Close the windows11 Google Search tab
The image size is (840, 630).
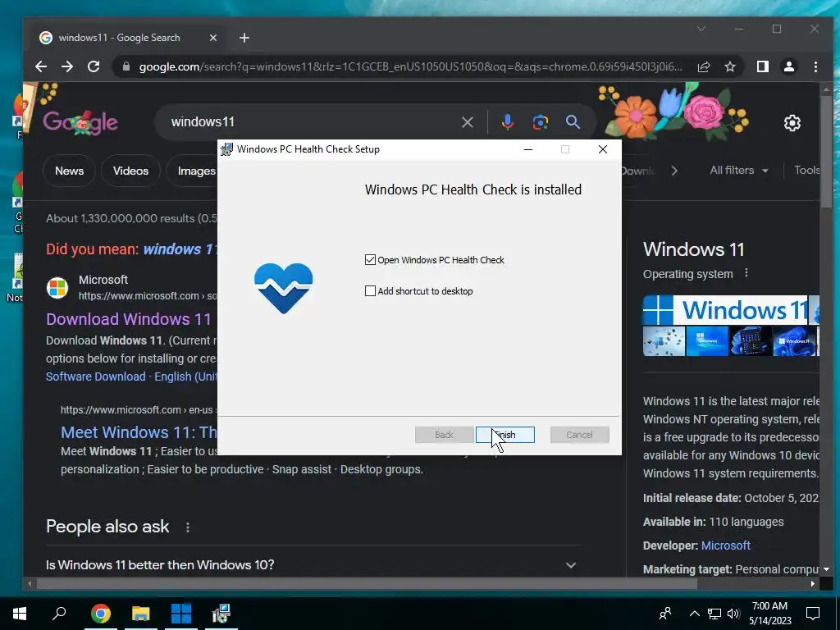point(212,38)
